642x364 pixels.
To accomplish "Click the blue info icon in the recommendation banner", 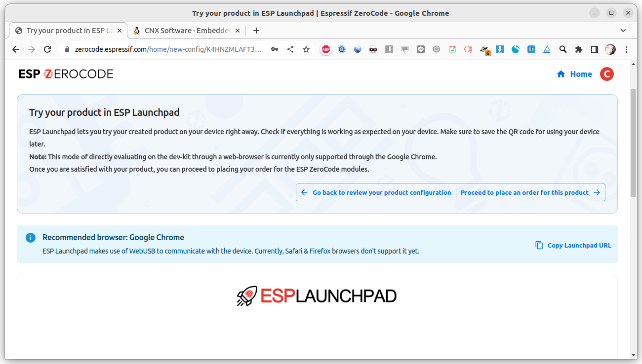I will [31, 238].
